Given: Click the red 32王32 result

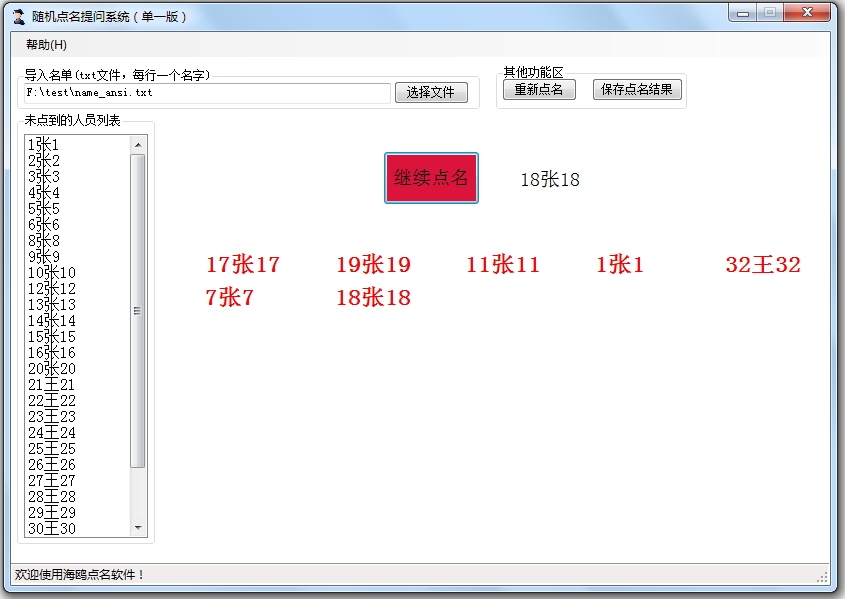Looking at the screenshot, I should [763, 264].
